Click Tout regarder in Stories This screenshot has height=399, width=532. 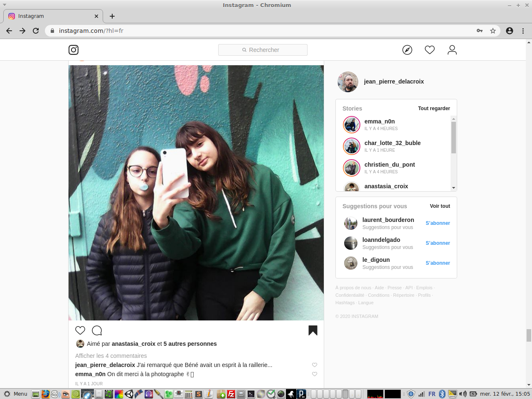434,108
